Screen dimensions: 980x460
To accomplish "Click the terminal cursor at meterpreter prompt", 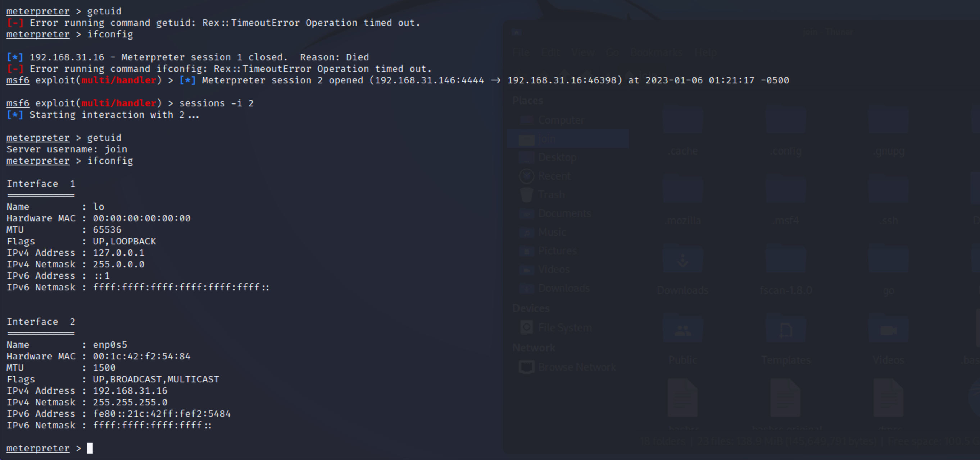I will [x=90, y=448].
